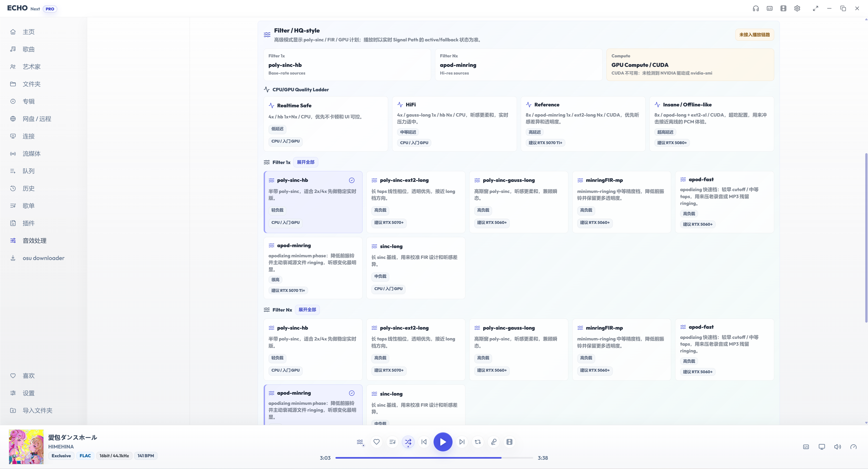This screenshot has width=868, height=469.
Task: Click 导入文件夹 in the sidebar
Action: coord(43,410)
